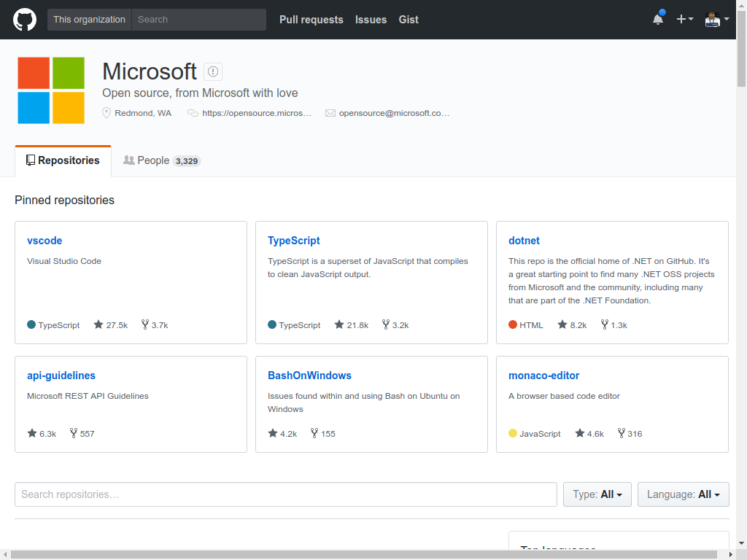Open the GitHub Octocat home logo

pos(25,20)
